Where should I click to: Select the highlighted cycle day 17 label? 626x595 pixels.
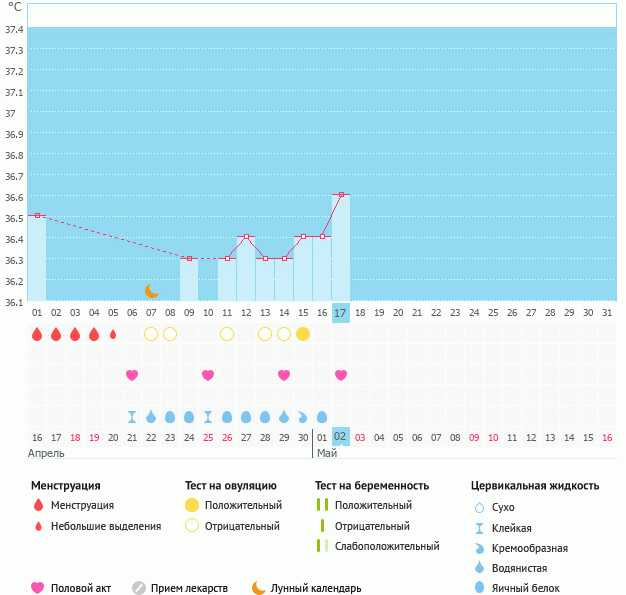[341, 313]
